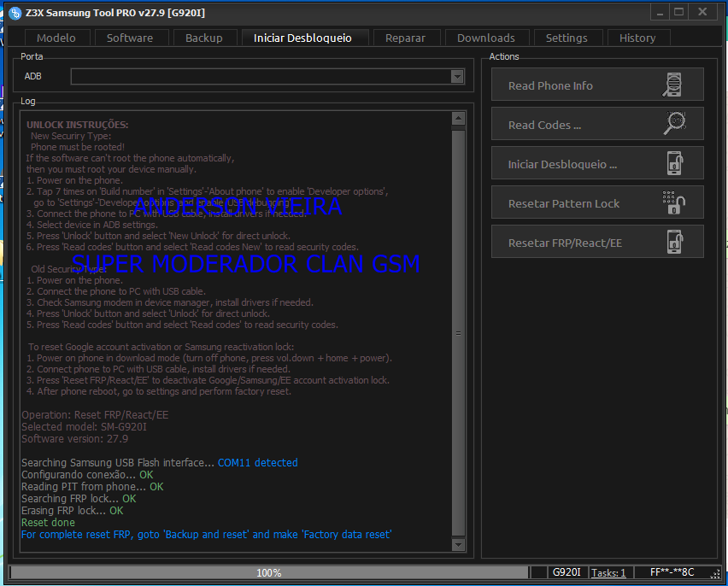728x586 pixels.
Task: Click the G920I status bar entry
Action: pyautogui.click(x=567, y=572)
